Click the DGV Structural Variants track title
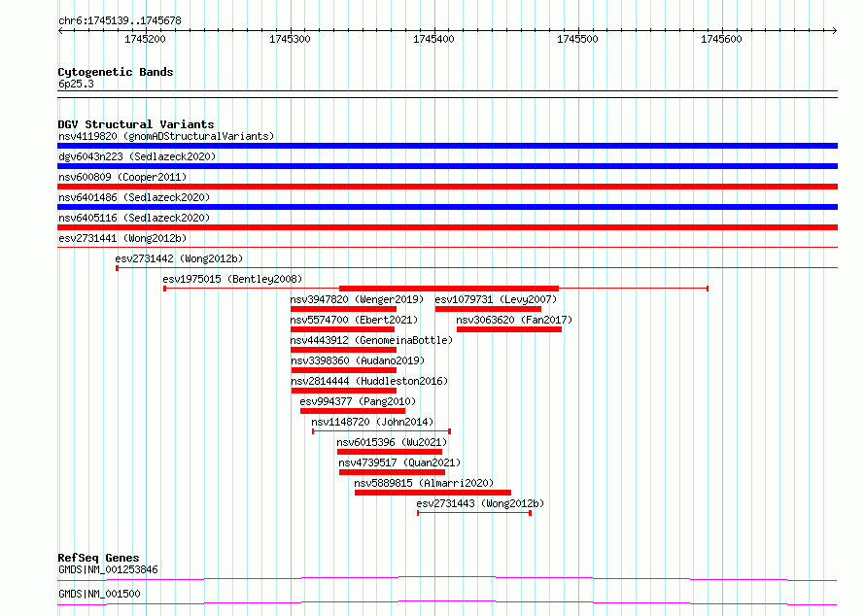 click(136, 124)
